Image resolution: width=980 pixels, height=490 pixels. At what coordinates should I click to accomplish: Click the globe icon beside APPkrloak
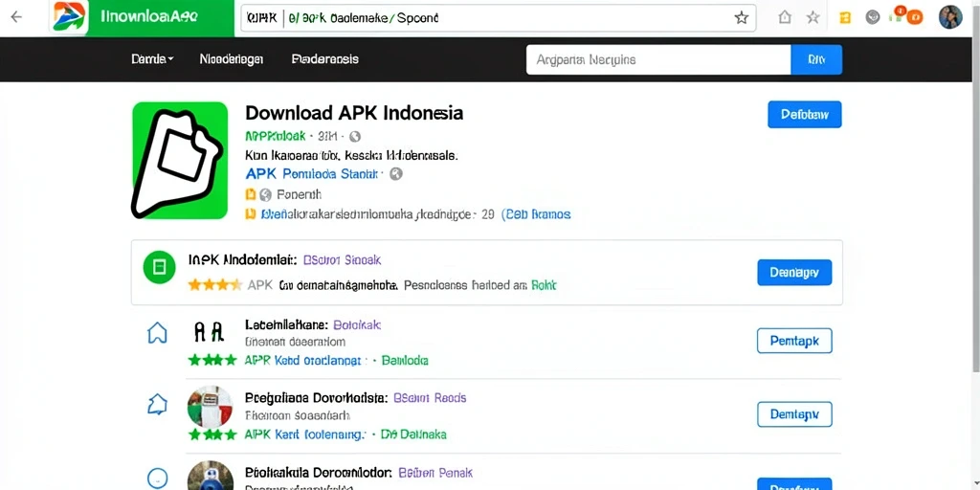coord(355,136)
